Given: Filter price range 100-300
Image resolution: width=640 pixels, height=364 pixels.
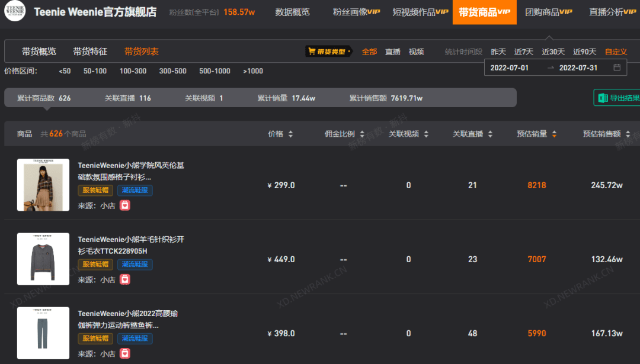Looking at the screenshot, I should click(x=133, y=71).
